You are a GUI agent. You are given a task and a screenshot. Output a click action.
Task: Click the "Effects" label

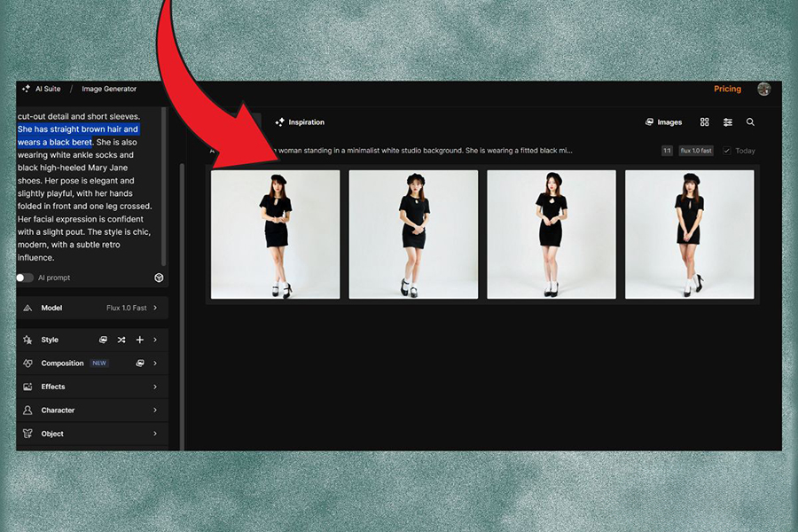click(x=53, y=387)
